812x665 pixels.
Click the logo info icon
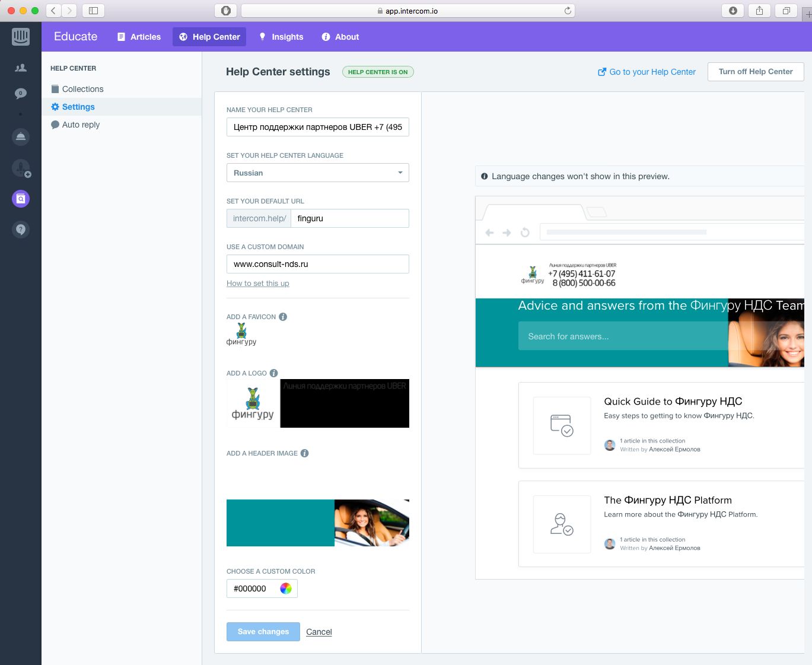pyautogui.click(x=273, y=373)
